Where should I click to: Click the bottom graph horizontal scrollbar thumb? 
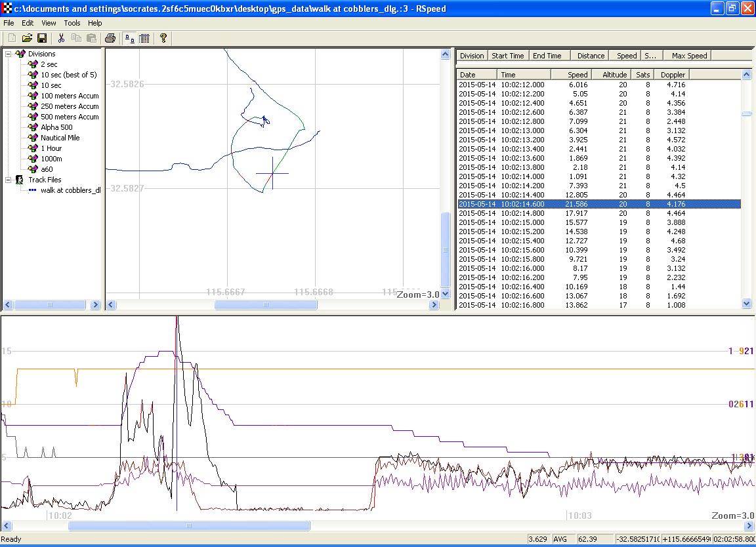pyautogui.click(x=189, y=525)
